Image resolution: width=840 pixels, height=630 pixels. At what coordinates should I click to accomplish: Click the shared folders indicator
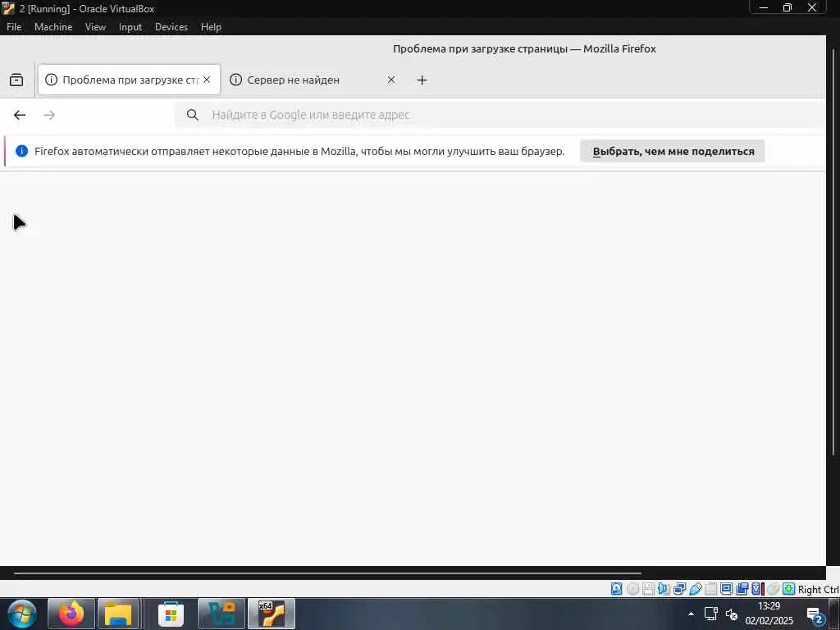tap(711, 589)
